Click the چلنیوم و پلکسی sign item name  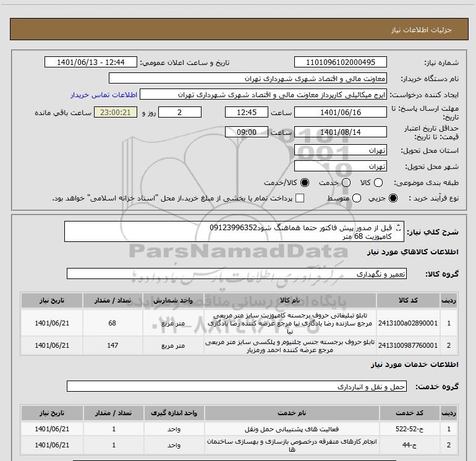tap(290, 345)
